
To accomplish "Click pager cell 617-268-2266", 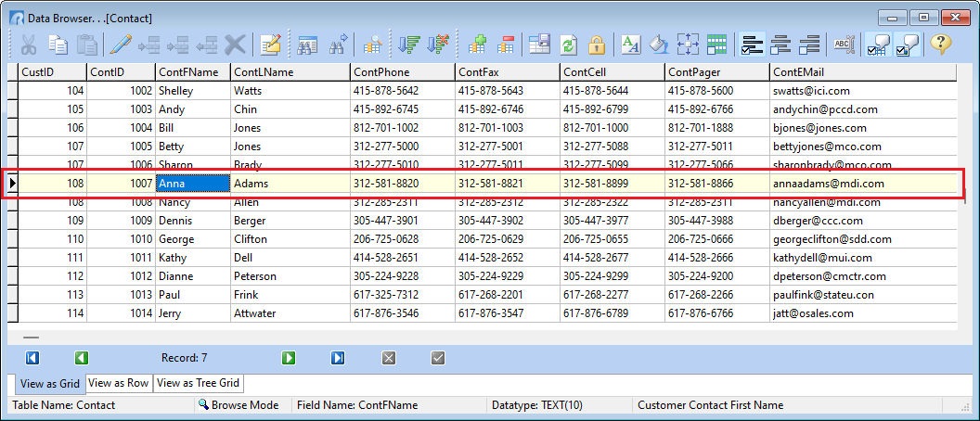I will tap(717, 295).
